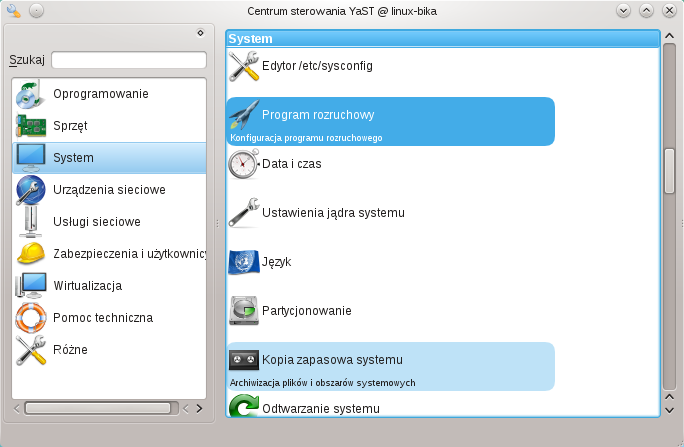Open the Data i czas clock icon
The width and height of the screenshot is (684, 447).
pos(244,164)
